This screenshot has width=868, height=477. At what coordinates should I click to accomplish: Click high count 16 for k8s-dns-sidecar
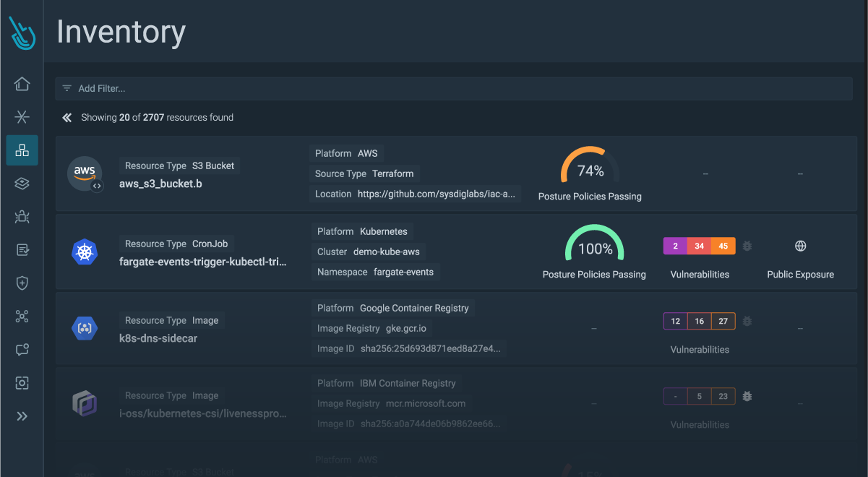[x=699, y=321]
